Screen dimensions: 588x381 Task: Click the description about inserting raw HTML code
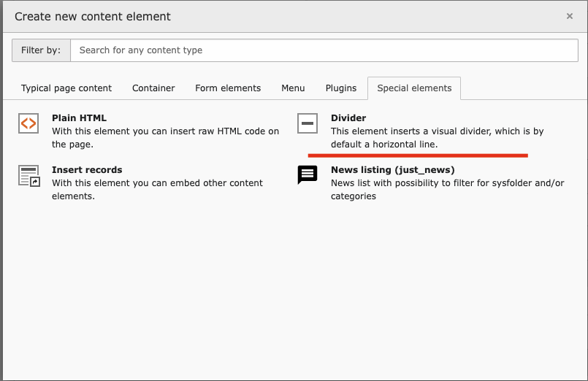165,138
